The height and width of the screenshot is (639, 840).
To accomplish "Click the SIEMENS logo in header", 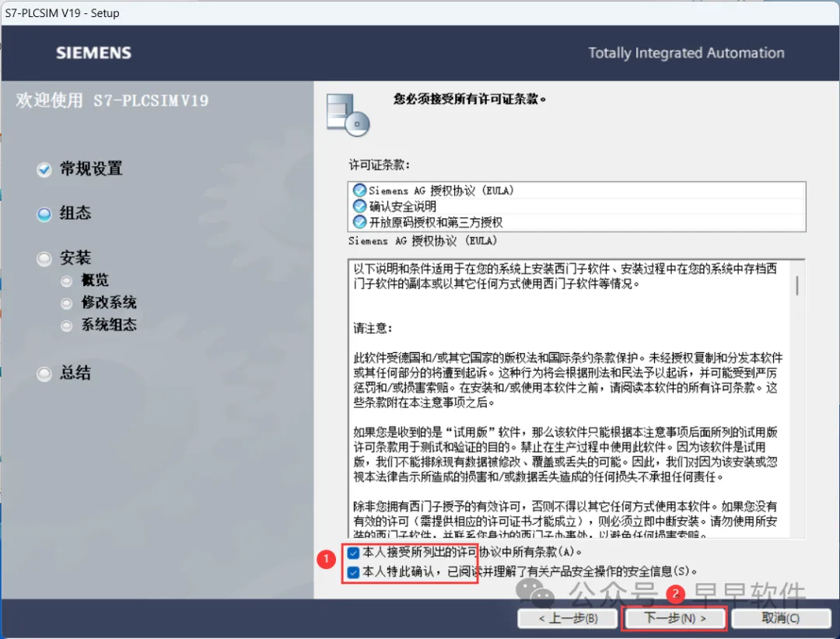I will (x=94, y=53).
